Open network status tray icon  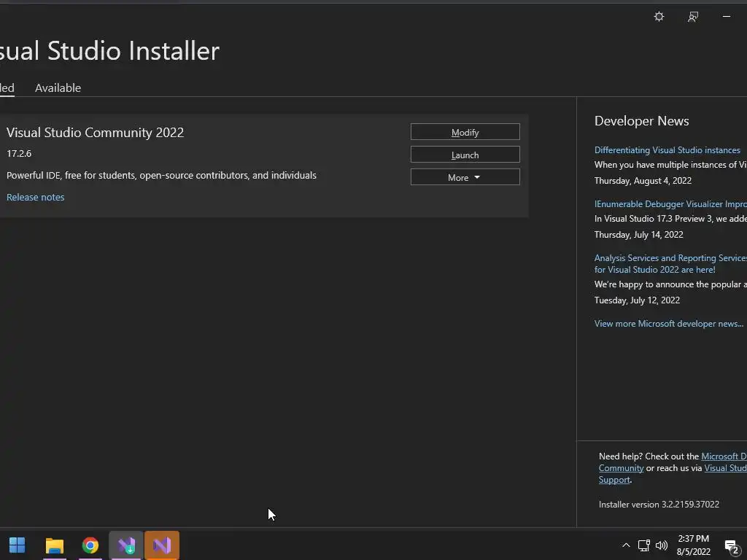(x=643, y=545)
